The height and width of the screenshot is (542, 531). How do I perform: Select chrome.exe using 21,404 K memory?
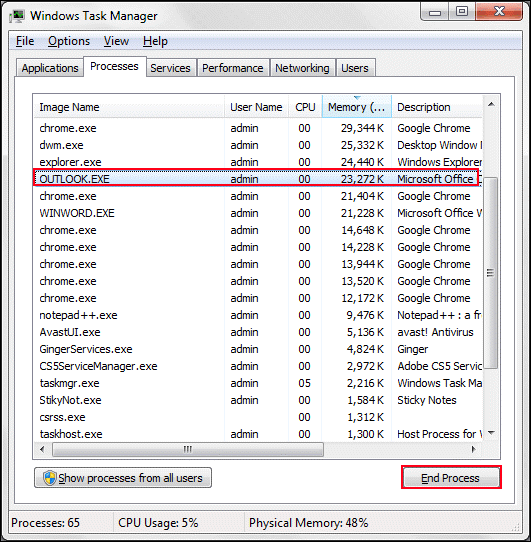pyautogui.click(x=258, y=196)
